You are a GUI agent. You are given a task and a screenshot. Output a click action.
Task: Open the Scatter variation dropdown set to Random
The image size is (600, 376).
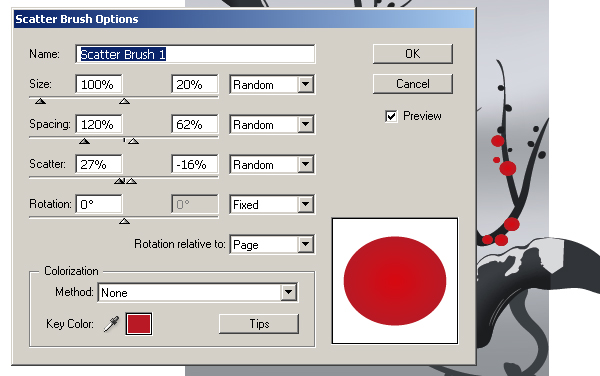(x=272, y=164)
